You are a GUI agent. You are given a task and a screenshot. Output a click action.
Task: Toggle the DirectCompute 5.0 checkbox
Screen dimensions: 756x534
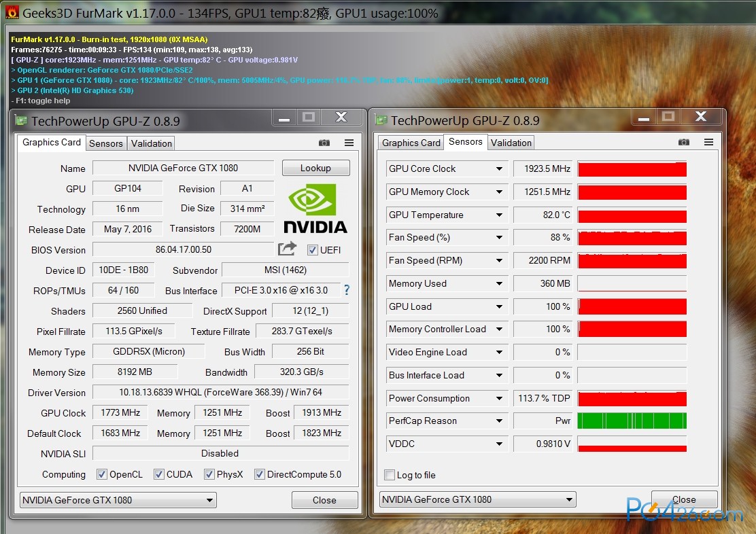coord(260,474)
